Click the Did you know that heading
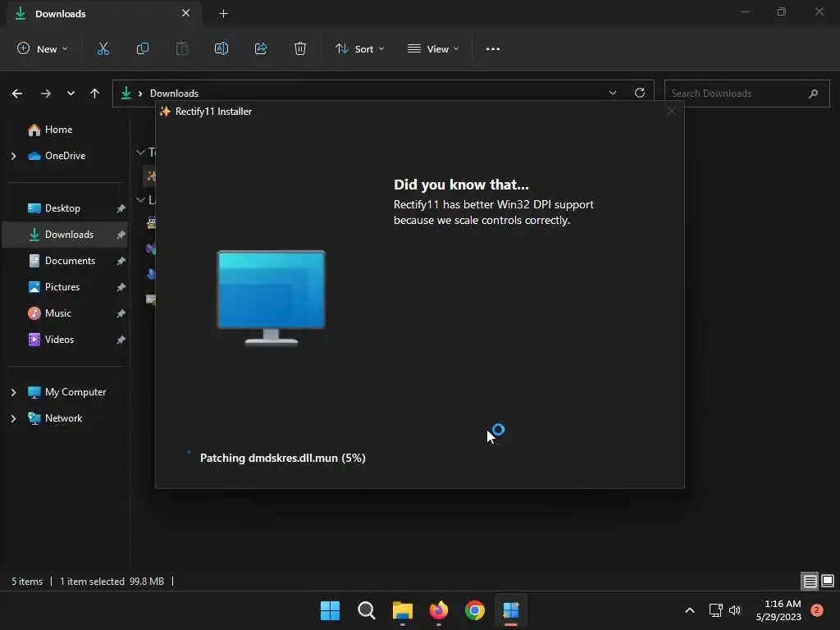840x630 pixels. 461,185
